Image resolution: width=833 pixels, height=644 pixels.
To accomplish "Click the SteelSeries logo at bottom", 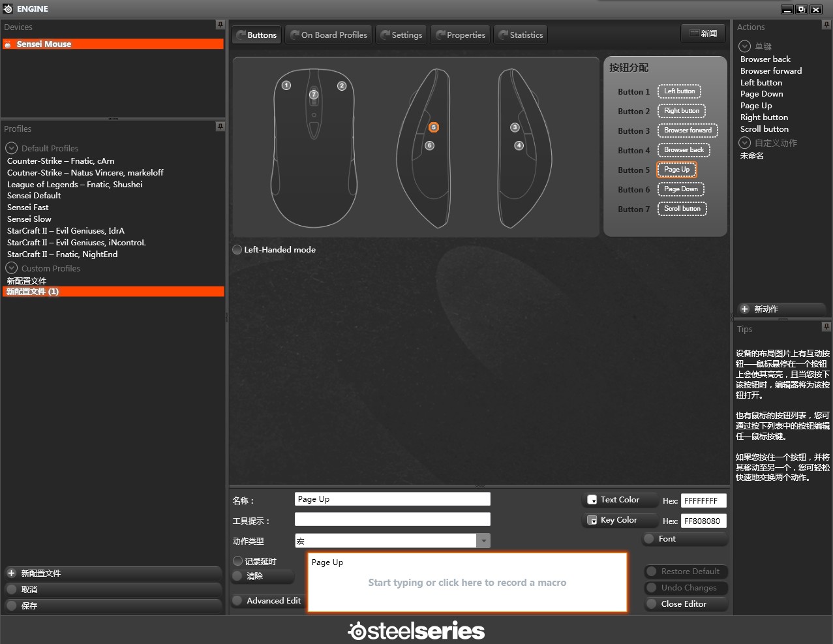I will pyautogui.click(x=416, y=630).
